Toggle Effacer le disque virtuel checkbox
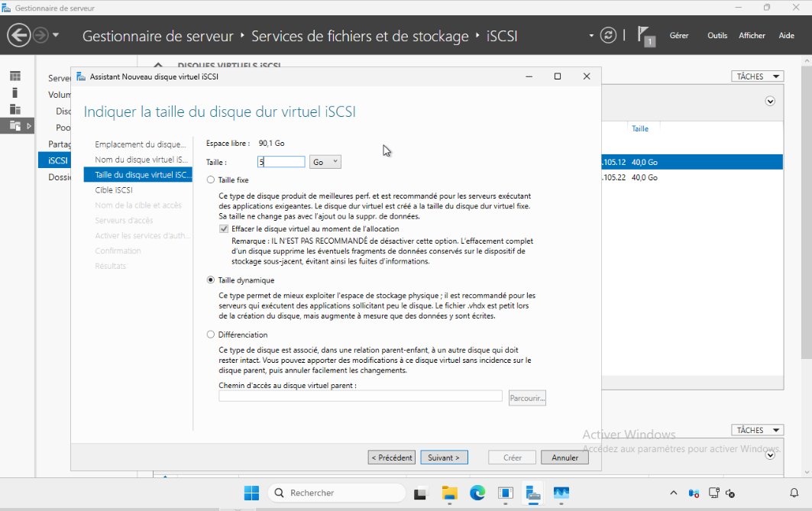The height and width of the screenshot is (511, 812). pyautogui.click(x=224, y=229)
